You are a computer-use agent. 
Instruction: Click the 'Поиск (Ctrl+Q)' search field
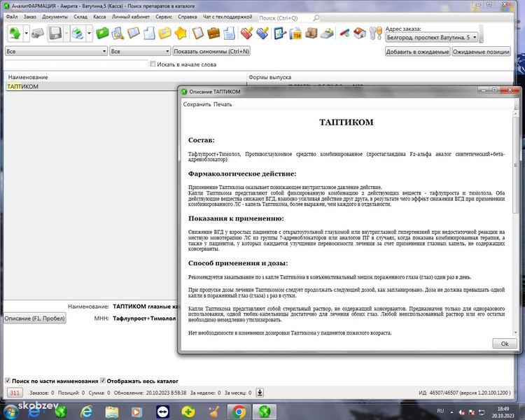tap(296, 17)
